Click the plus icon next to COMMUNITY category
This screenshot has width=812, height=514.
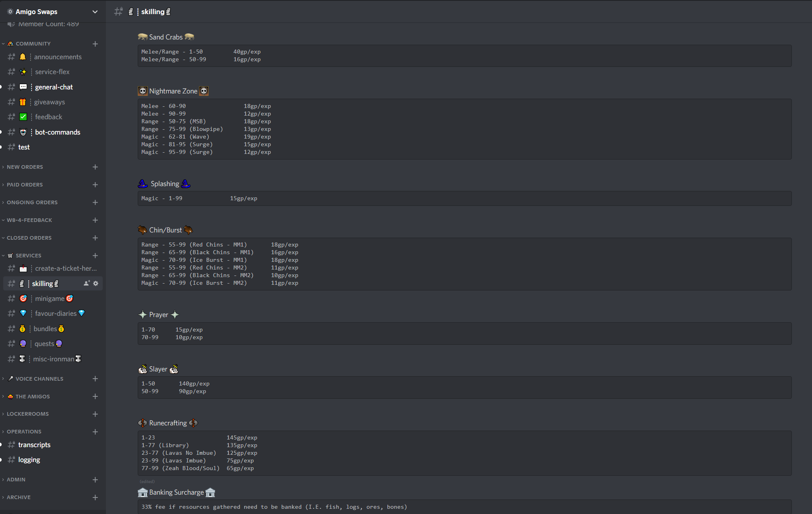pos(95,44)
